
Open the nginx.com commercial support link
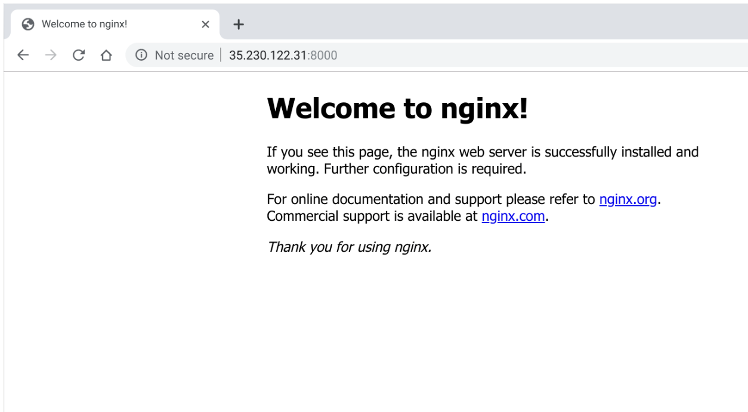[513, 216]
